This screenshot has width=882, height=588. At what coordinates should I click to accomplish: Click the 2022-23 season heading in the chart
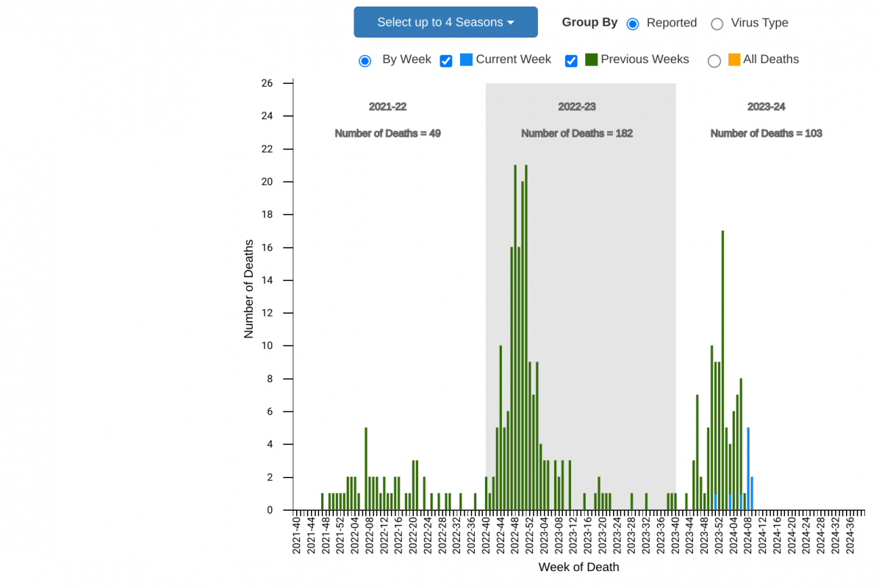click(577, 107)
